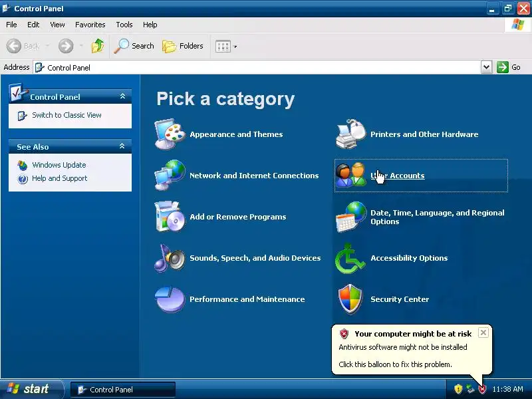Image resolution: width=532 pixels, height=399 pixels.
Task: Click Printers and Other Hardware printer icon
Action: [x=351, y=134]
